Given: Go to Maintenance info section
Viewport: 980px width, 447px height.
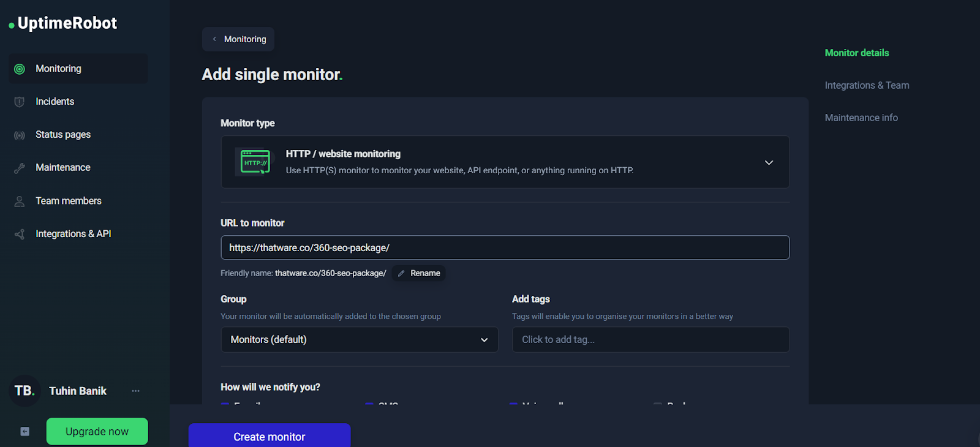Looking at the screenshot, I should click(861, 118).
